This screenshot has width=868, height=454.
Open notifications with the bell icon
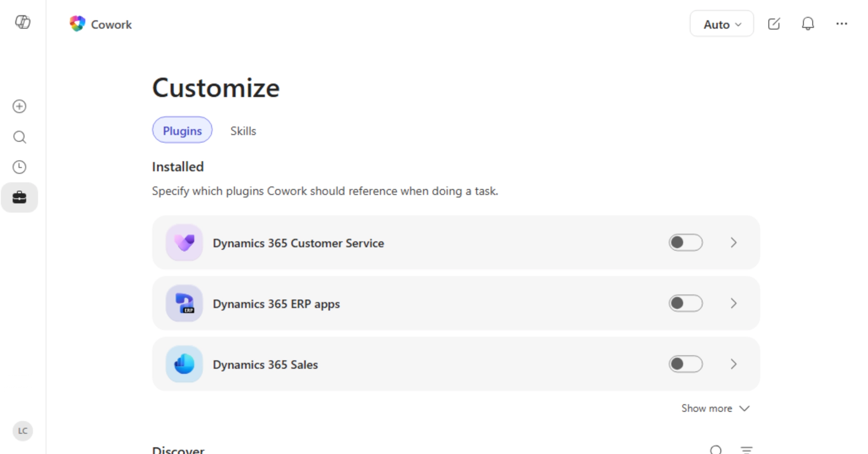click(x=808, y=24)
